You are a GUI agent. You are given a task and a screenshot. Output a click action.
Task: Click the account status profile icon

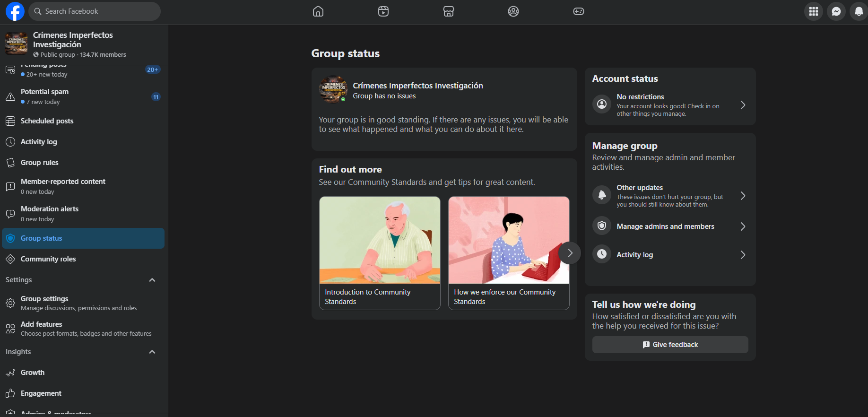click(x=602, y=104)
